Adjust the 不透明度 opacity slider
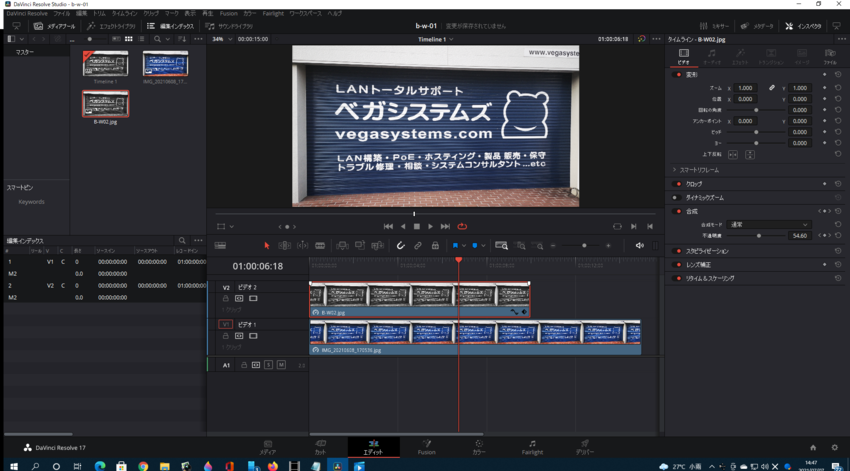The image size is (850, 471). click(758, 235)
